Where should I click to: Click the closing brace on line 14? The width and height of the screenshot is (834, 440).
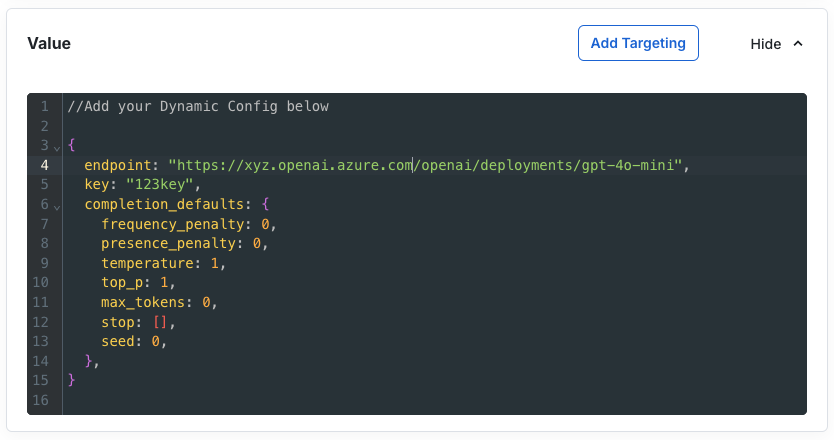click(88, 361)
